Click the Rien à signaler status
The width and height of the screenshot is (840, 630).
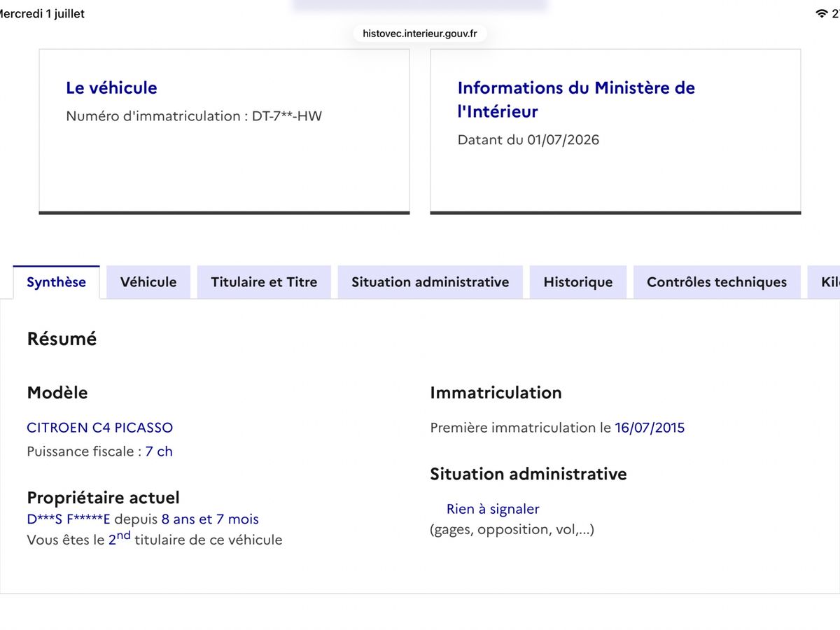[493, 509]
